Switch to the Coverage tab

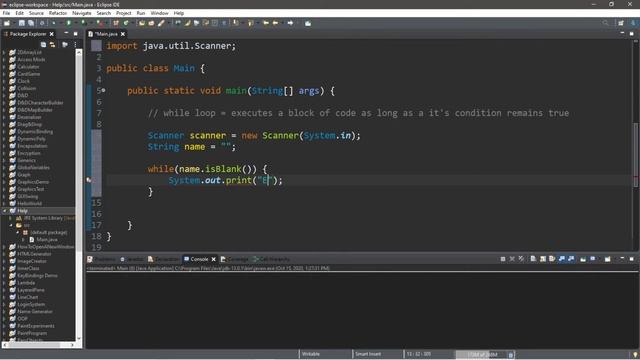[x=234, y=259]
